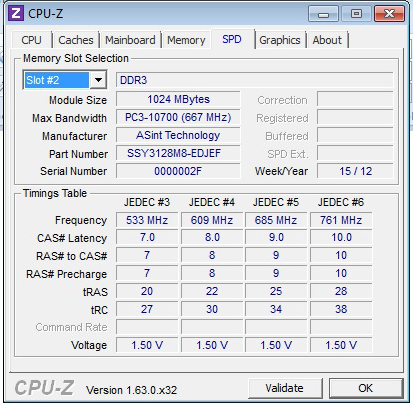Click the empty Registered field

click(355, 117)
